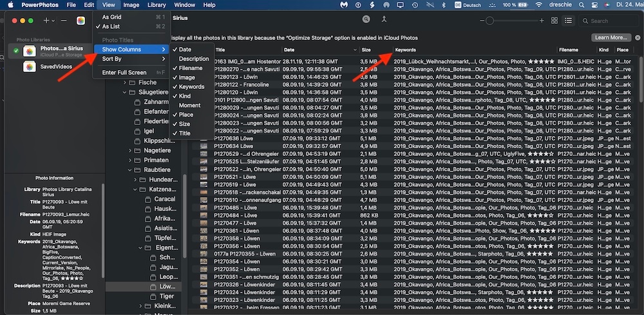Toggle the Kind column checkmark
The width and height of the screenshot is (644, 315).
tap(185, 96)
